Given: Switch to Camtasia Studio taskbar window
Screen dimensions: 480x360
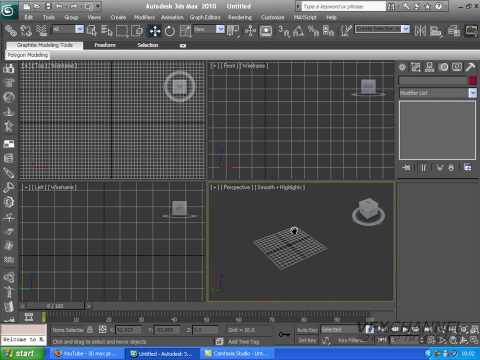Looking at the screenshot, I should (237, 354).
